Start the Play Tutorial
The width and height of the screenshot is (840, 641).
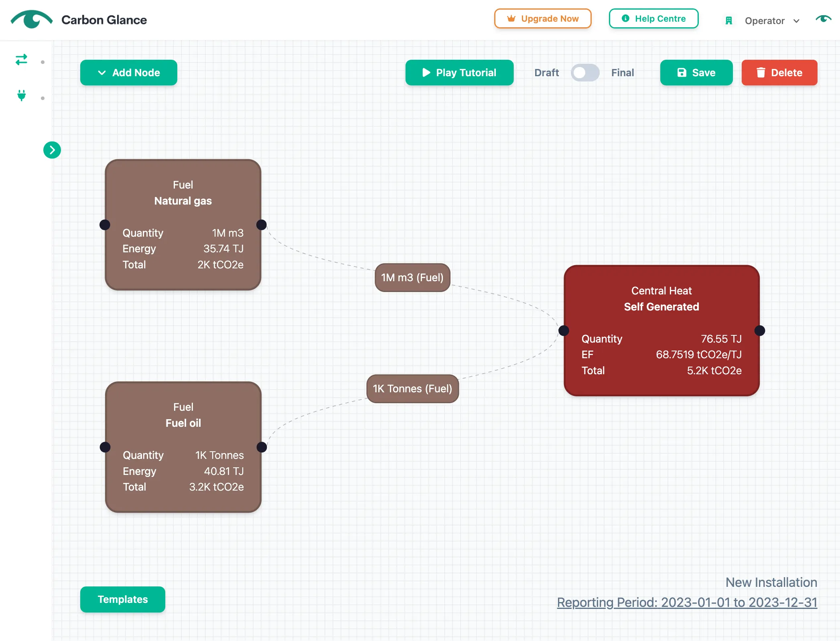tap(459, 73)
